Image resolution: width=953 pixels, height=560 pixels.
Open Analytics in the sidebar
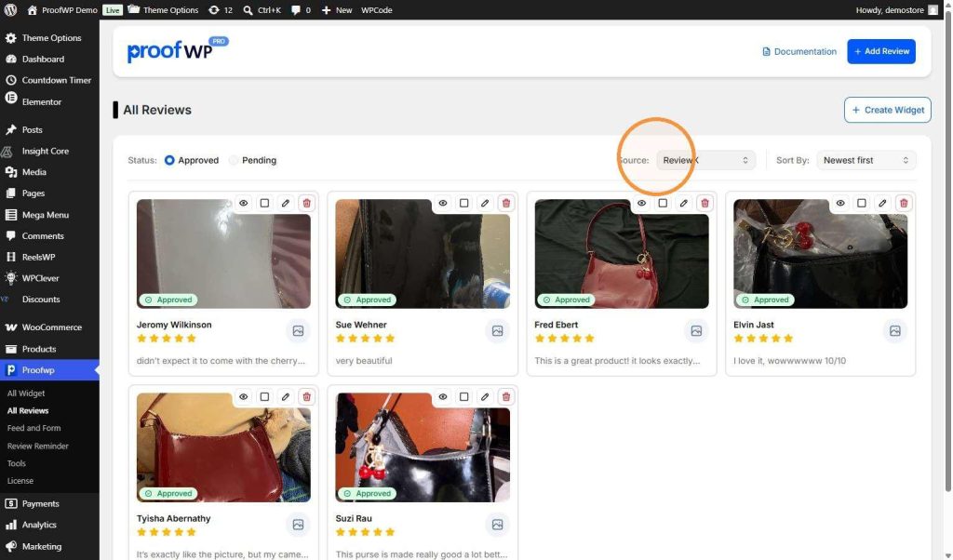[50, 525]
